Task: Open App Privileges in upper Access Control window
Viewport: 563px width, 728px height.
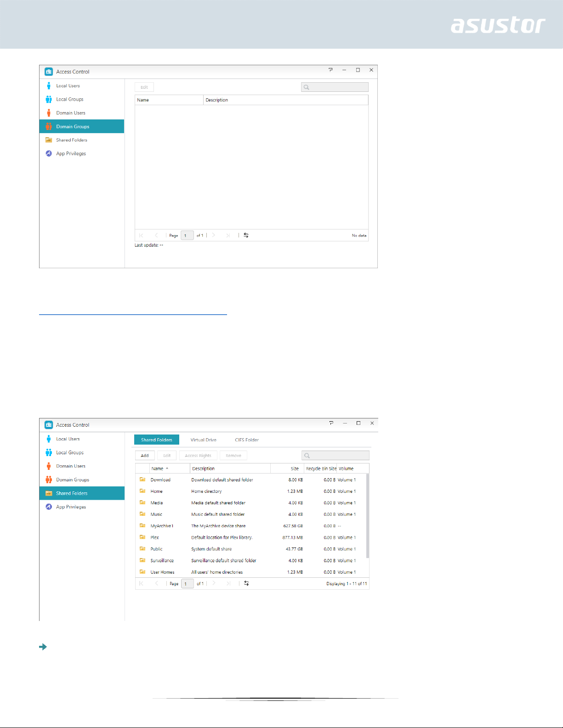Action: pyautogui.click(x=82, y=153)
